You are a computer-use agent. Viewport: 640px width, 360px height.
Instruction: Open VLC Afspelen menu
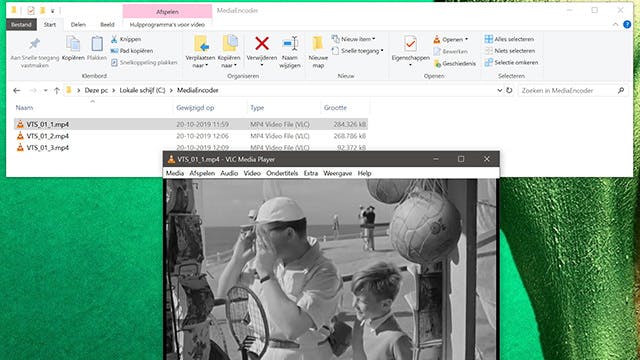[202, 173]
